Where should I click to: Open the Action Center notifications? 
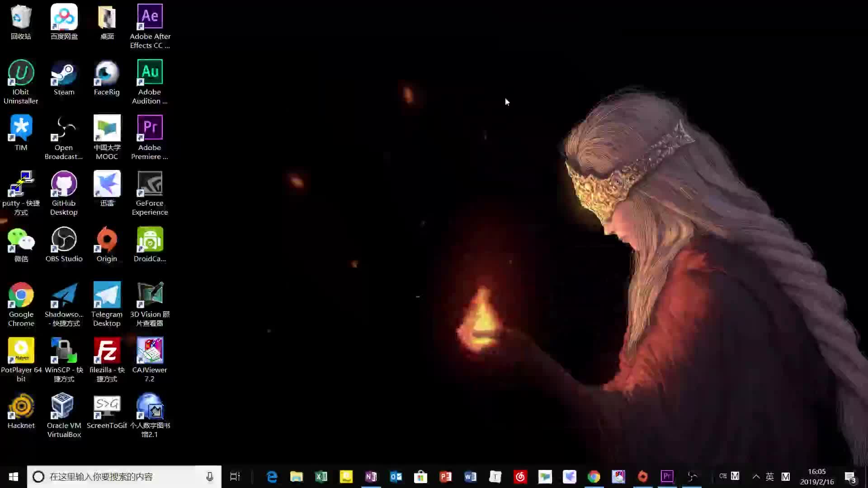point(850,476)
